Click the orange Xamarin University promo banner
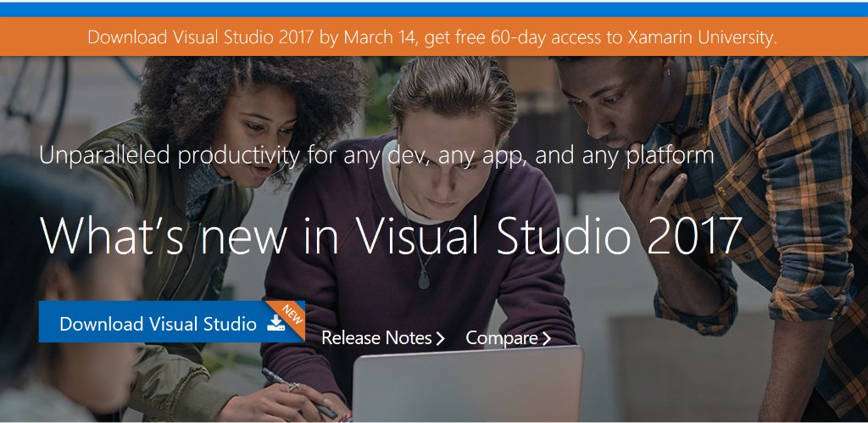This screenshot has height=423, width=868. pos(434,36)
